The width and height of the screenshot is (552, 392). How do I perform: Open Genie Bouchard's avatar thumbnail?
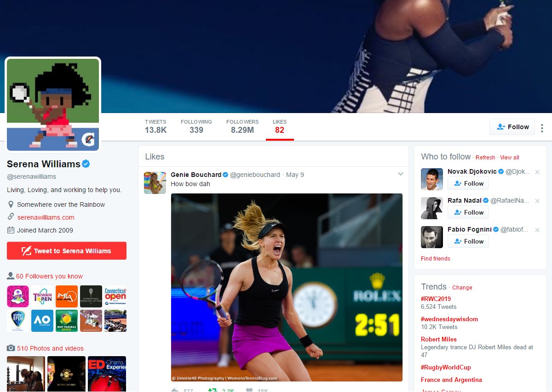coord(155,182)
